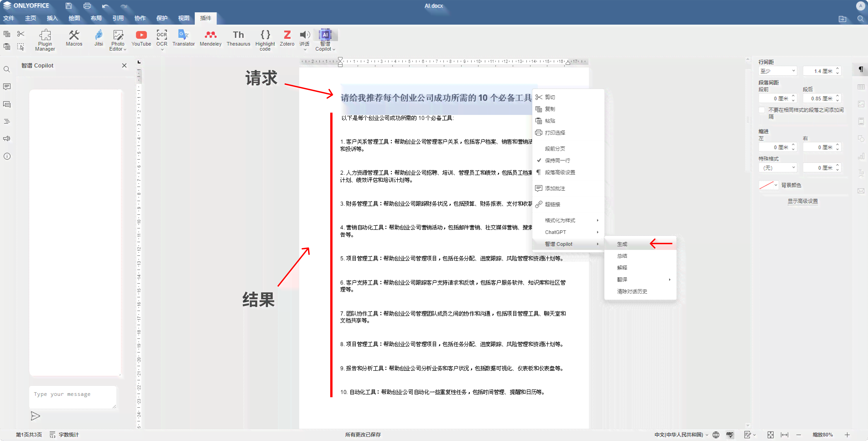Select 复制 in the context menu
868x441 pixels.
click(x=568, y=109)
